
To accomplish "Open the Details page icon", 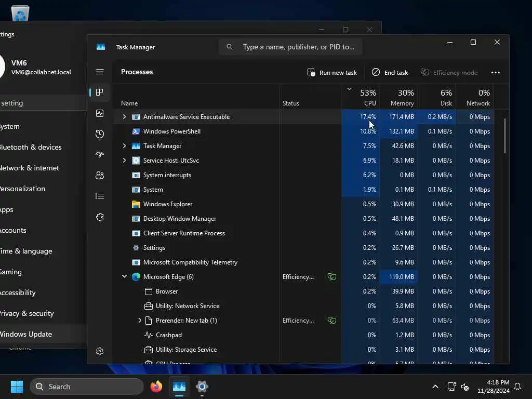I will (99, 196).
